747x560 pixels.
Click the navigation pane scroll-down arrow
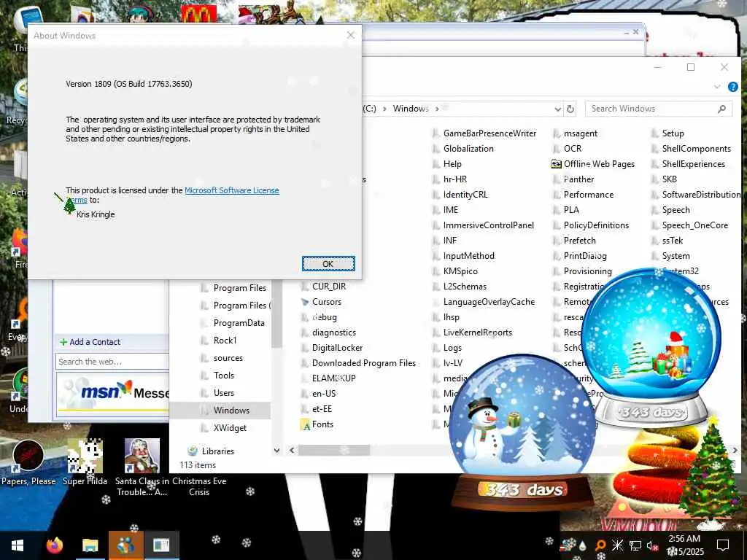(x=276, y=451)
